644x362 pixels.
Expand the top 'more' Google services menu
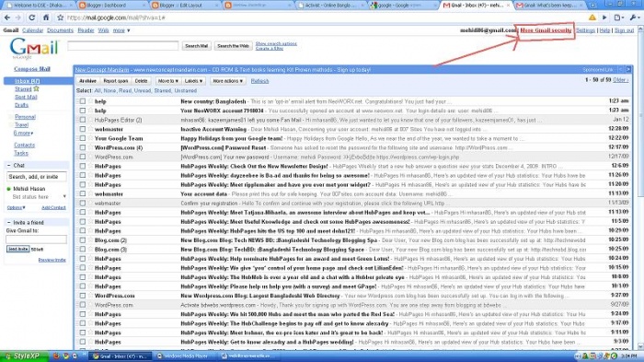121,30
